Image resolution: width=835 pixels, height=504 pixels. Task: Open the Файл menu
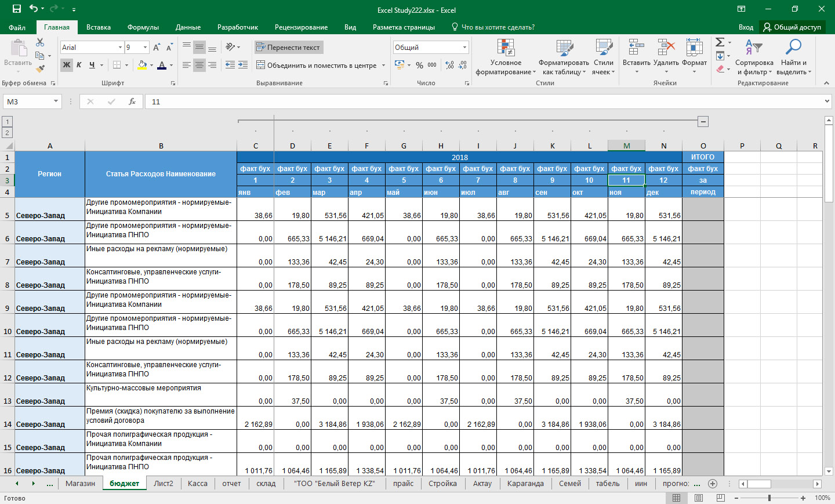click(17, 27)
